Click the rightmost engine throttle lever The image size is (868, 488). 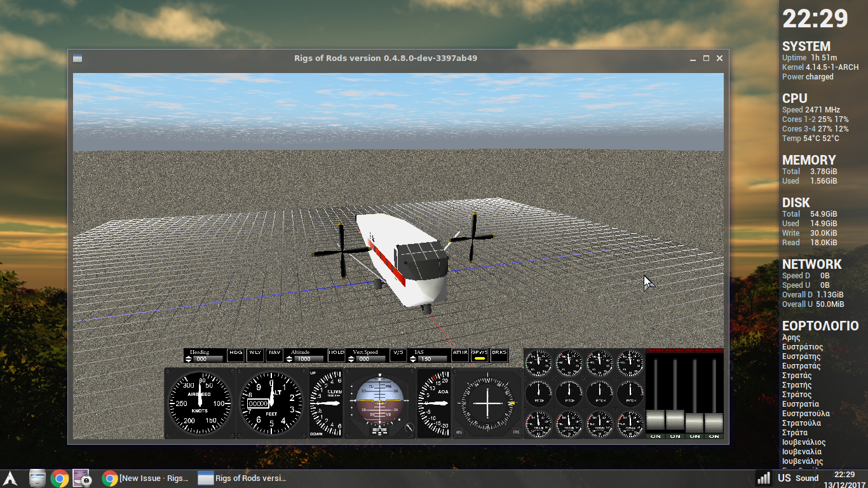tap(714, 423)
